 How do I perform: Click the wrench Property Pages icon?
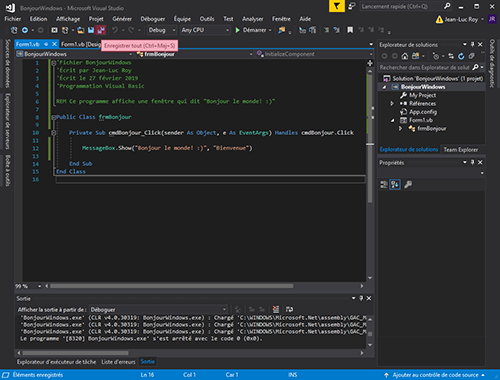coord(408,184)
